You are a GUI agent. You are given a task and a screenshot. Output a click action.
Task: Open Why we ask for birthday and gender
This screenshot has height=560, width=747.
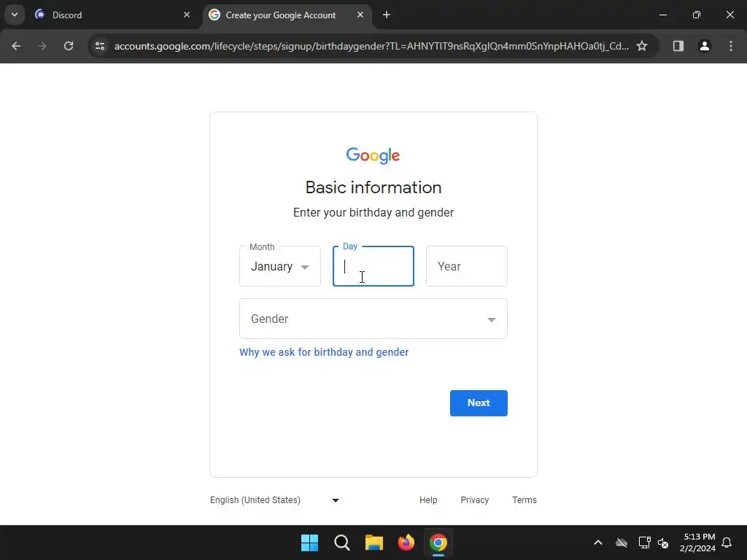pyautogui.click(x=324, y=352)
